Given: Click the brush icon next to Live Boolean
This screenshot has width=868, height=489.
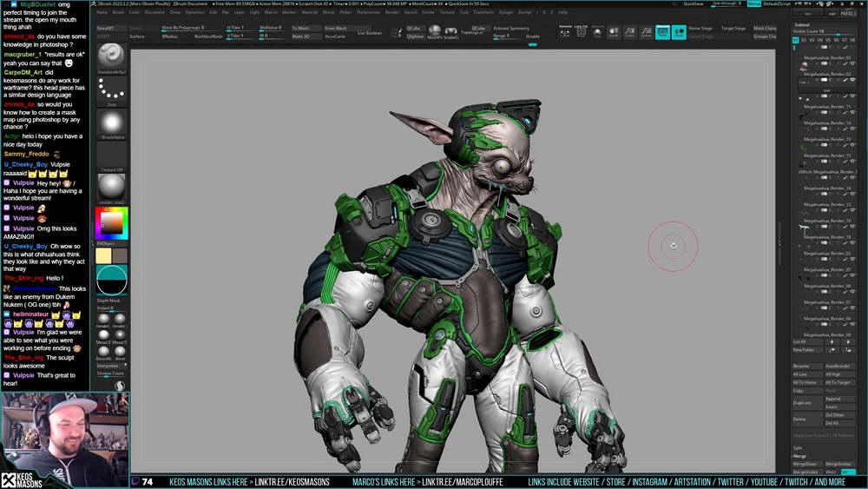Looking at the screenshot, I should click(397, 33).
